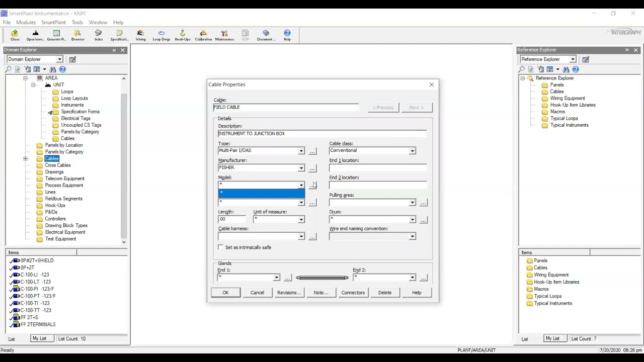This screenshot has height=362, width=644.
Task: Open the Cable class dropdown
Action: point(412,151)
